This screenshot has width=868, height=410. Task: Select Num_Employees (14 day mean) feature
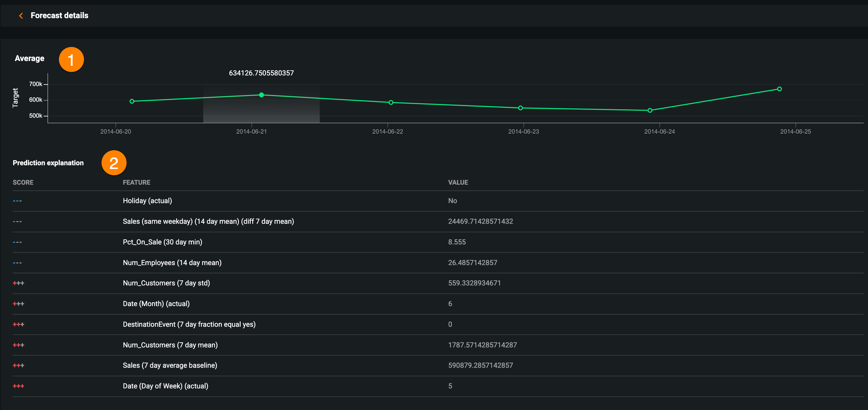click(172, 263)
